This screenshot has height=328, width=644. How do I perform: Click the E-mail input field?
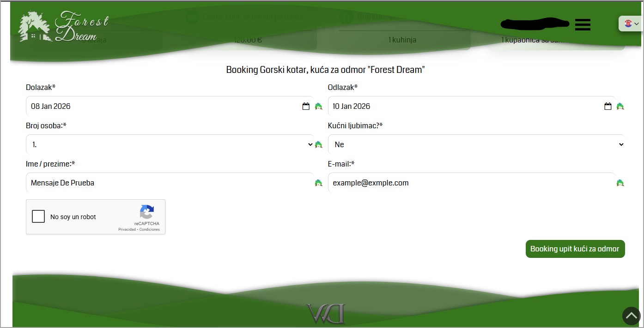coord(471,183)
